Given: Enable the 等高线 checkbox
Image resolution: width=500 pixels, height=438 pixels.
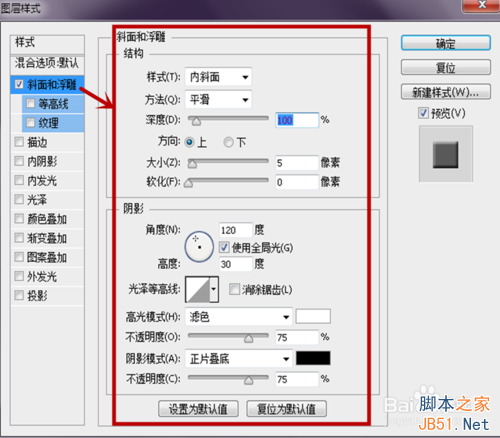Looking at the screenshot, I should (x=30, y=103).
